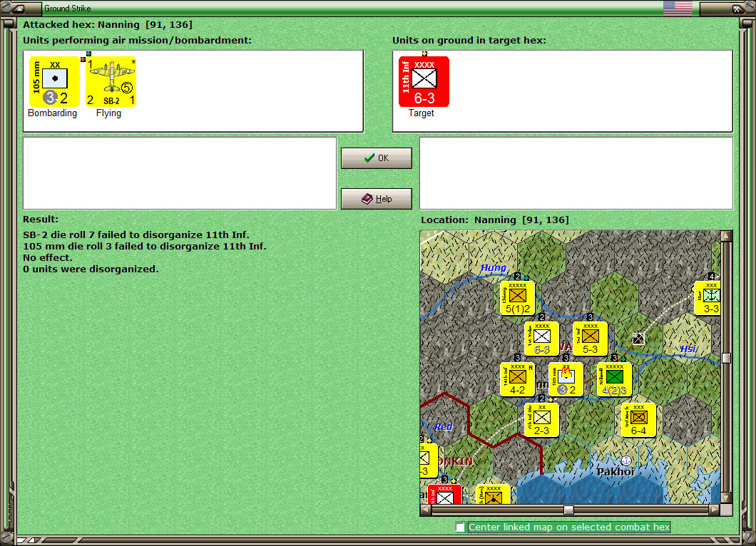Screen dimensions: 756x546
Task: Open the Help button
Action: (377, 199)
